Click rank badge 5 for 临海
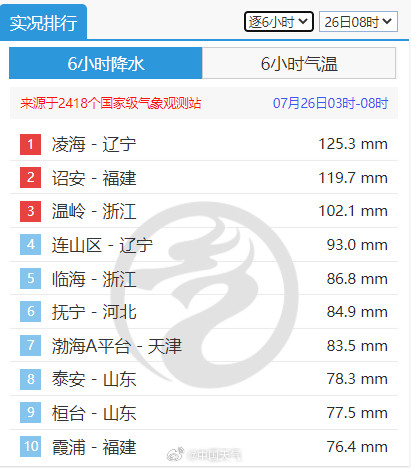Screen dimensions: 411x468 tap(30, 278)
